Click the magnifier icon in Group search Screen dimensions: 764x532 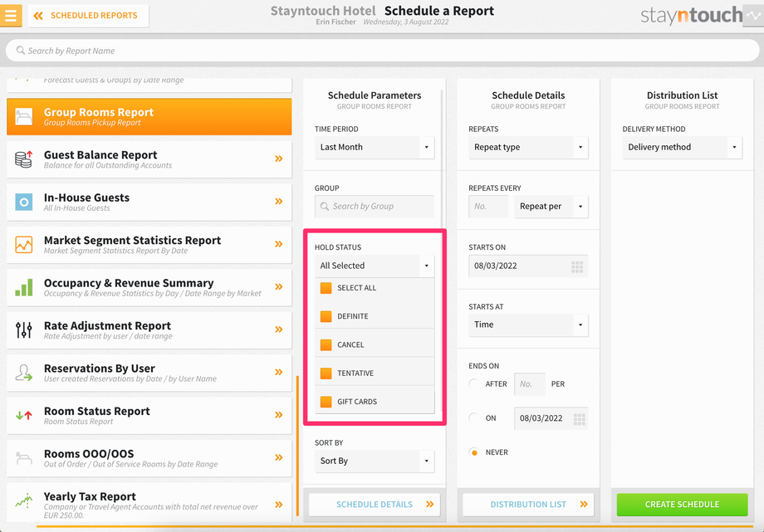(x=325, y=206)
